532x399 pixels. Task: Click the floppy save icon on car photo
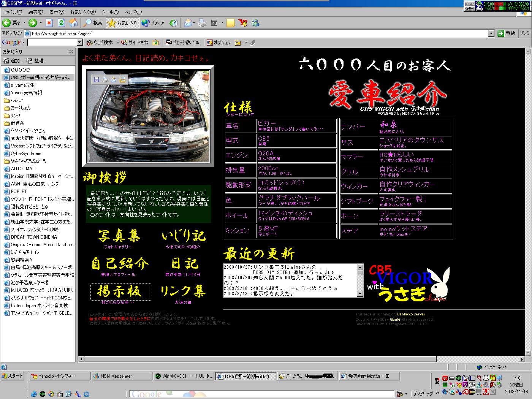pos(97,79)
